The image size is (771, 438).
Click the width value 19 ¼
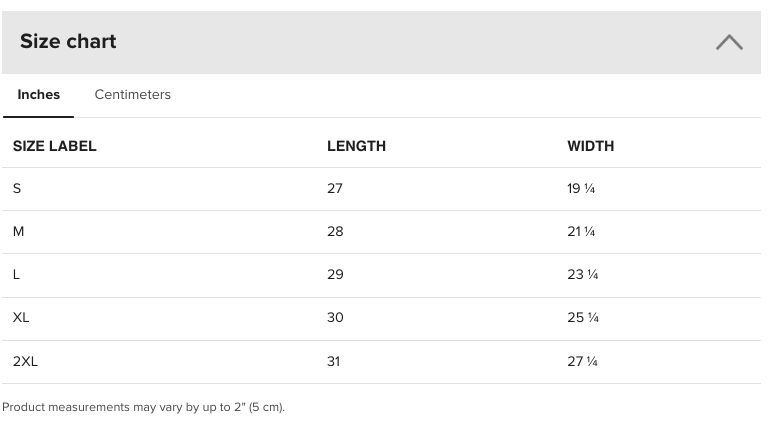[x=581, y=189]
